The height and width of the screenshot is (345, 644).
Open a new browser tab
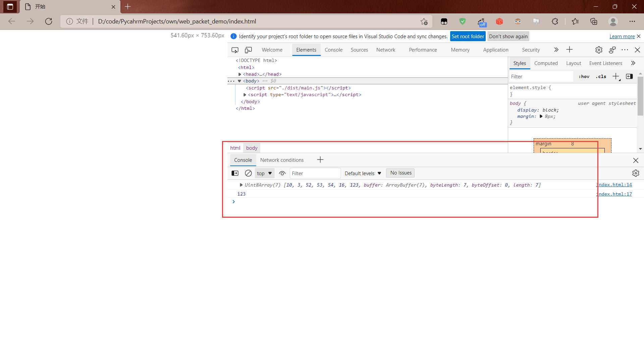[x=128, y=6]
